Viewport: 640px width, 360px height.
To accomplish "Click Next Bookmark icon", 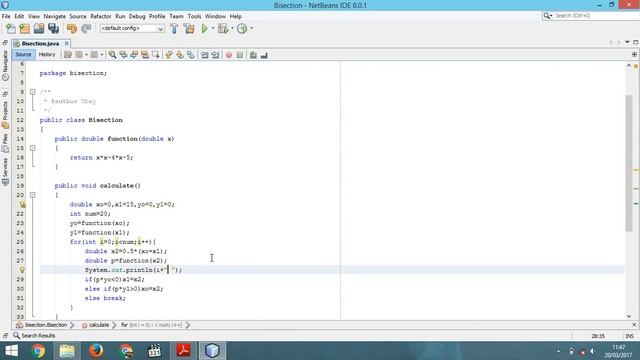I will [x=180, y=55].
